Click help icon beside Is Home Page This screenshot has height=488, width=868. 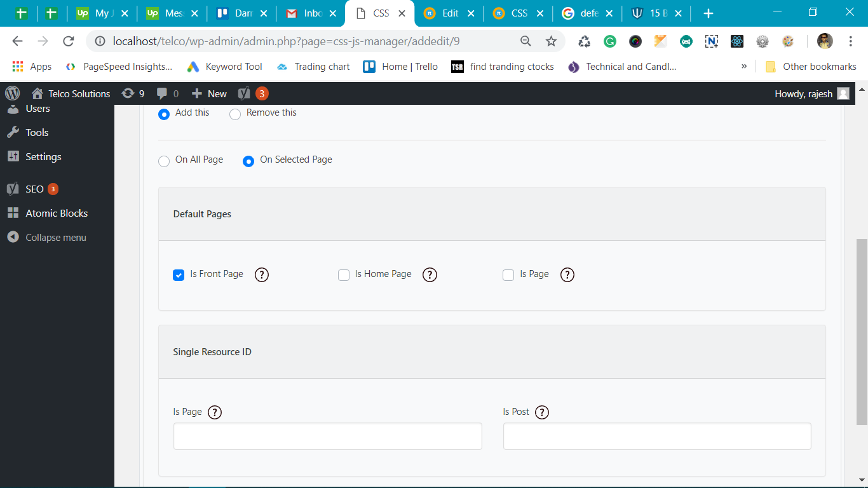430,274
